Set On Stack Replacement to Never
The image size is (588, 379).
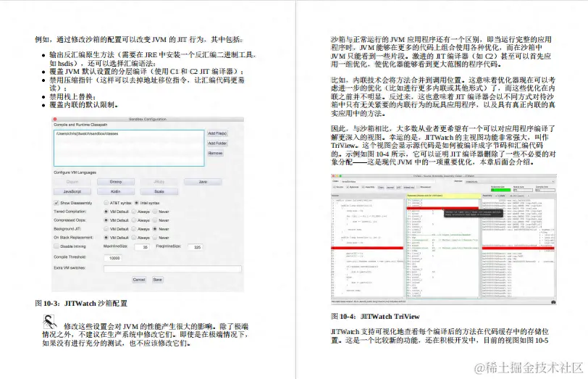[155, 238]
